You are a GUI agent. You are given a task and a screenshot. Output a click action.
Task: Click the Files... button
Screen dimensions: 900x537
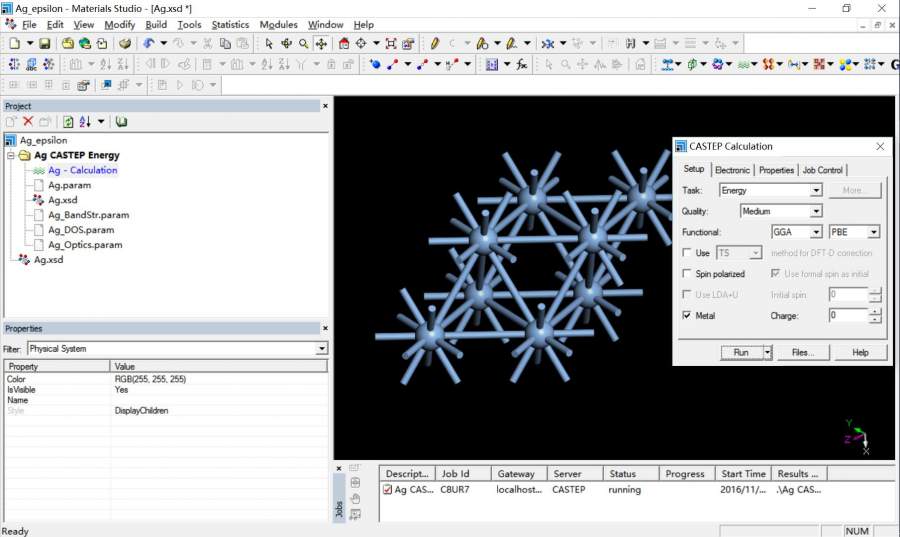coord(803,352)
